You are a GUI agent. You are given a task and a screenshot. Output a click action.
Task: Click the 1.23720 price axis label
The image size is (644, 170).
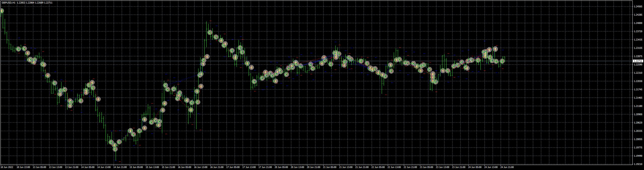click(x=638, y=31)
